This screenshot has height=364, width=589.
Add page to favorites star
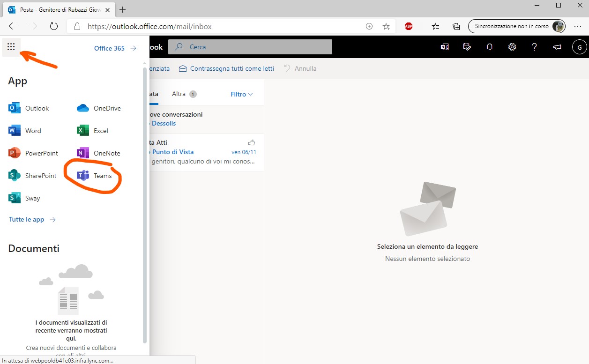386,27
